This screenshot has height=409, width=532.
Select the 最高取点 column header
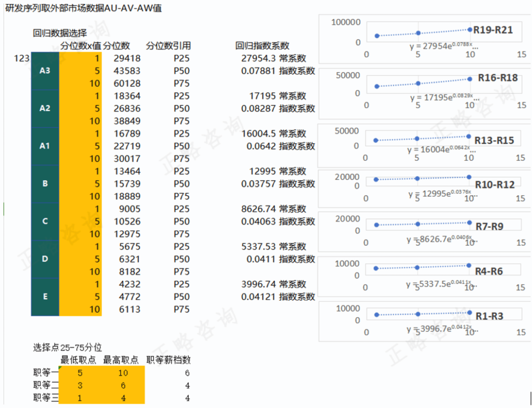[x=121, y=360]
